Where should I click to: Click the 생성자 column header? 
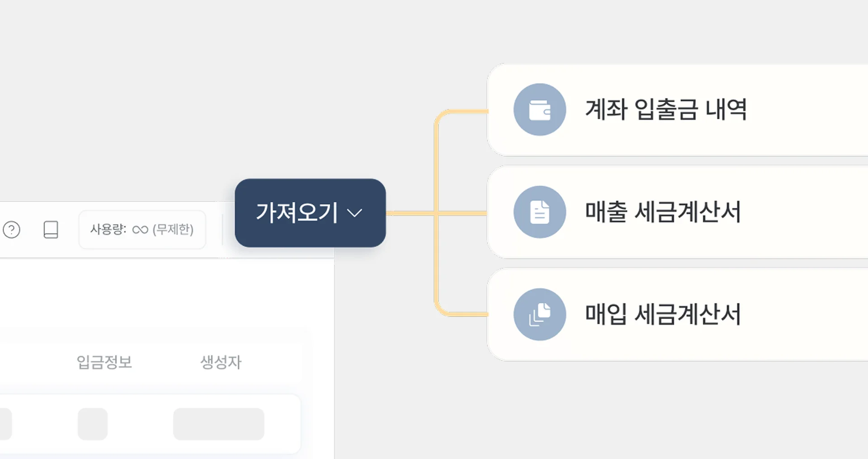coord(221,361)
